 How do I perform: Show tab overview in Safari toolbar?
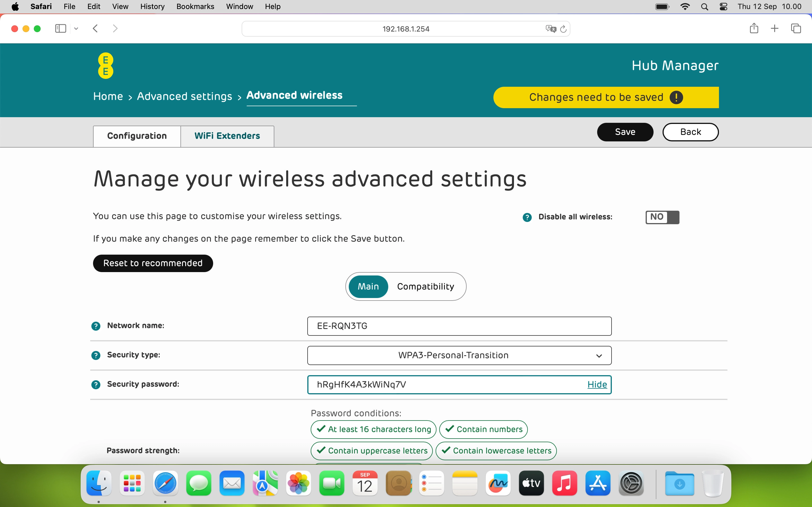(796, 28)
